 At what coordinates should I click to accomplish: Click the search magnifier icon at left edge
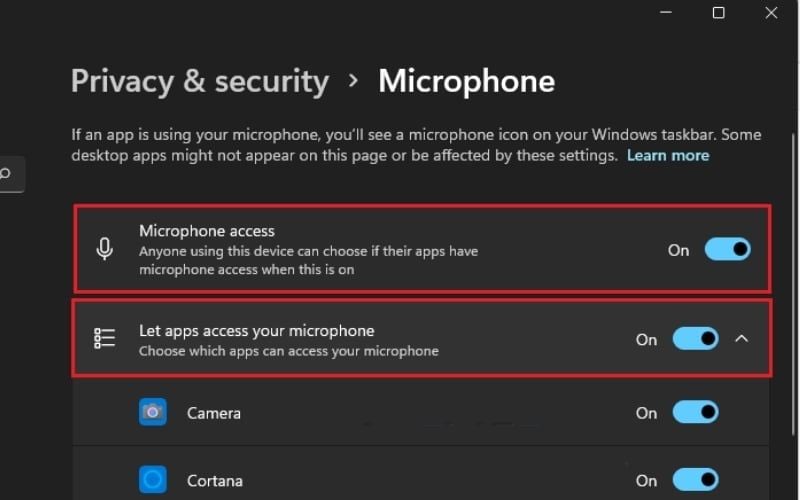pos(6,173)
